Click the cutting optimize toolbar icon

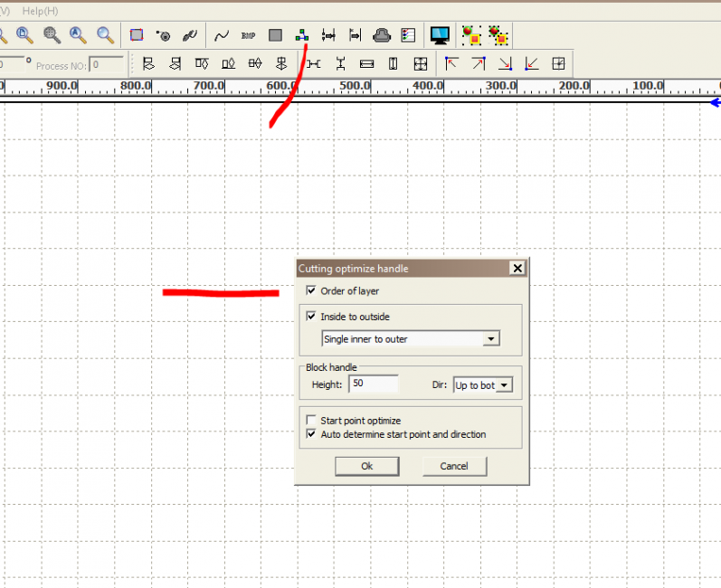point(301,36)
